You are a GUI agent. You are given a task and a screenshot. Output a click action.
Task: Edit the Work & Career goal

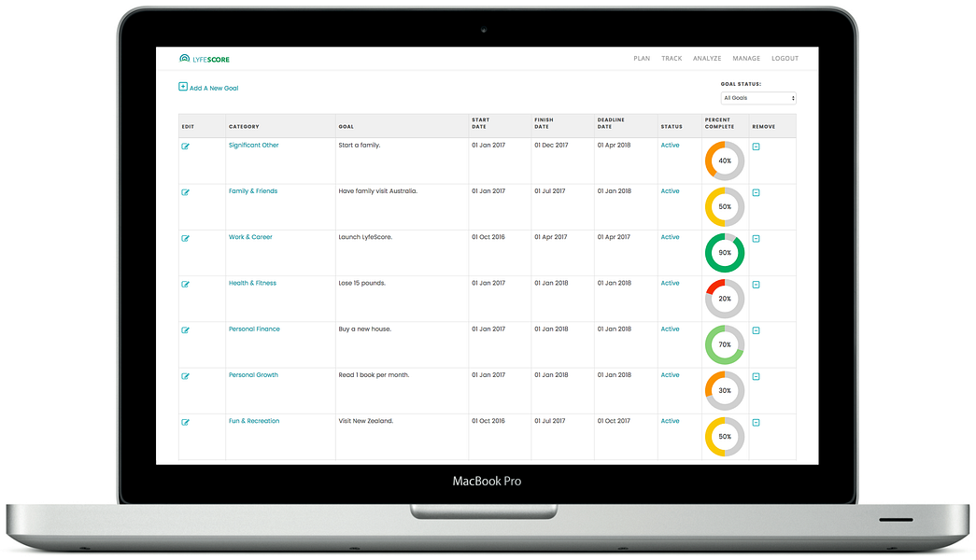tap(186, 238)
